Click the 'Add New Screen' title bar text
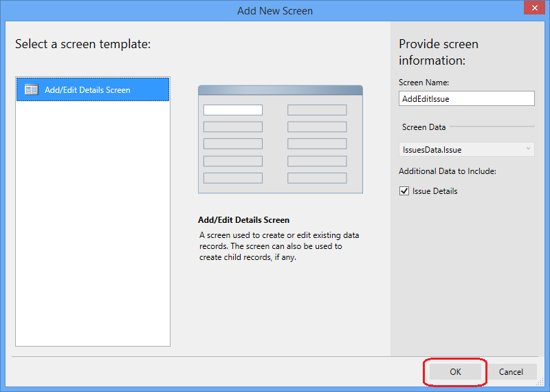The width and height of the screenshot is (550, 392). tap(274, 11)
